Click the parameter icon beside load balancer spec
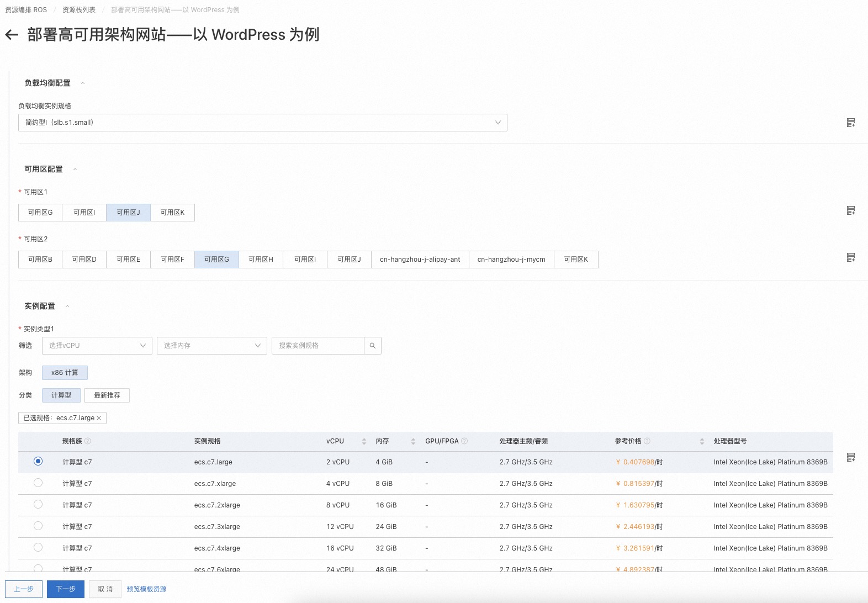This screenshot has width=868, height=603. click(x=851, y=123)
